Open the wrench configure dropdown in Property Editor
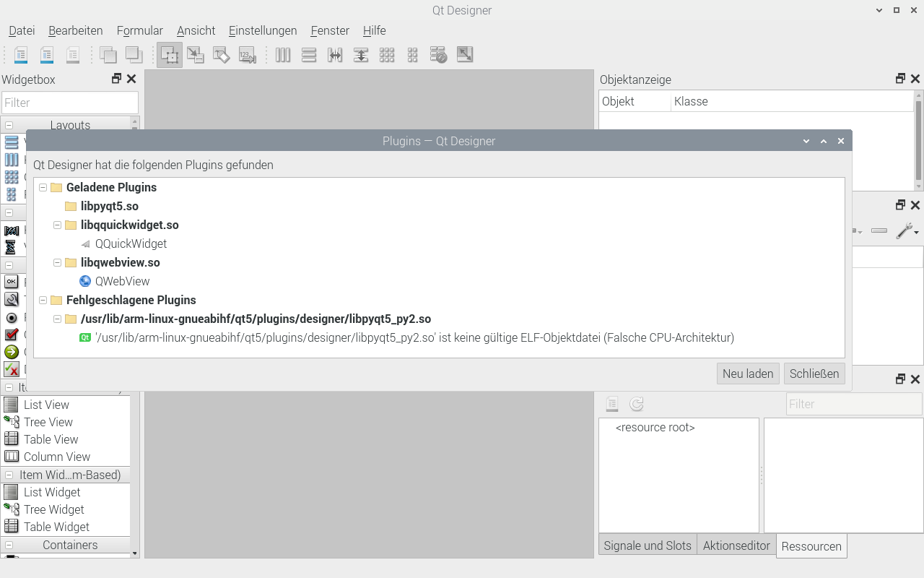 [x=907, y=231]
